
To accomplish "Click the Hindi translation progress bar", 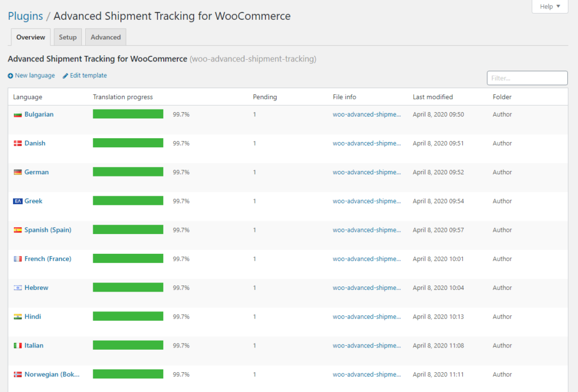I will (128, 316).
